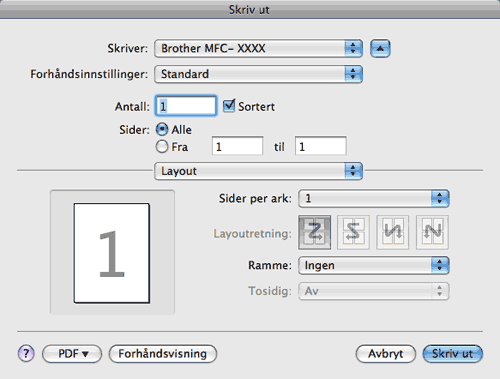Click the page 1 preview thumbnail
Viewport: 500px width, 379px height.
pos(112,253)
